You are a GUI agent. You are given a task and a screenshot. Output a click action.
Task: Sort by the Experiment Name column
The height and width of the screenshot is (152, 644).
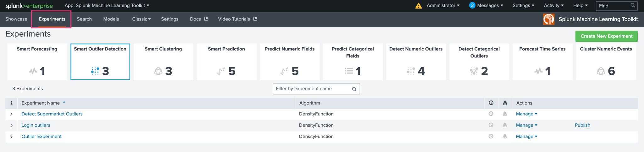tap(43, 103)
